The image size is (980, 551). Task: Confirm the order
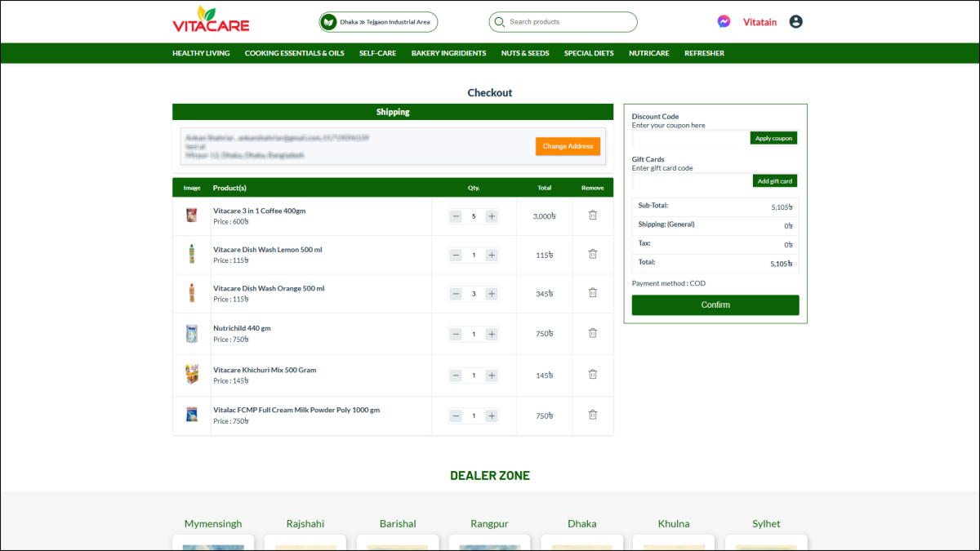715,304
